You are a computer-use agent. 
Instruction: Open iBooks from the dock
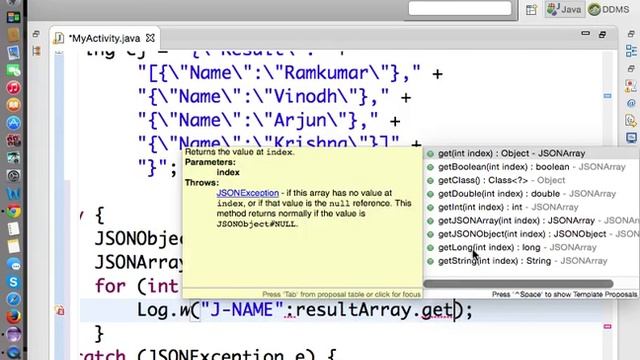[13, 105]
